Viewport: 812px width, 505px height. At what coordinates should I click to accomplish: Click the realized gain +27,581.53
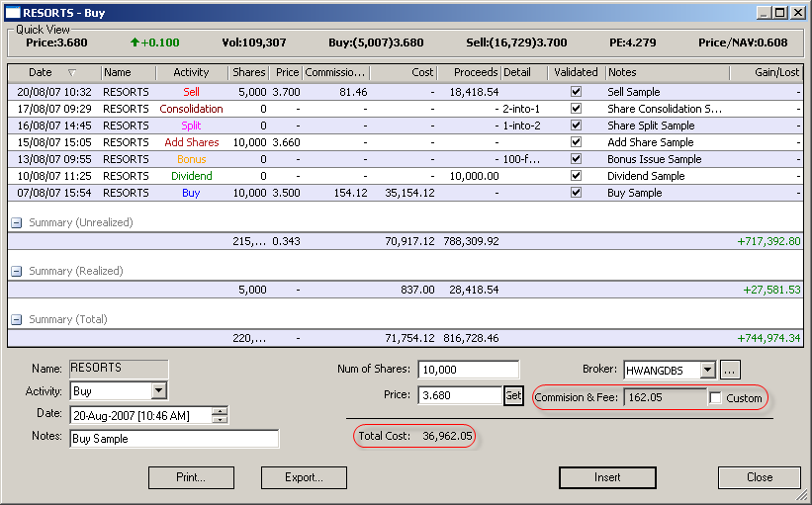tap(771, 290)
